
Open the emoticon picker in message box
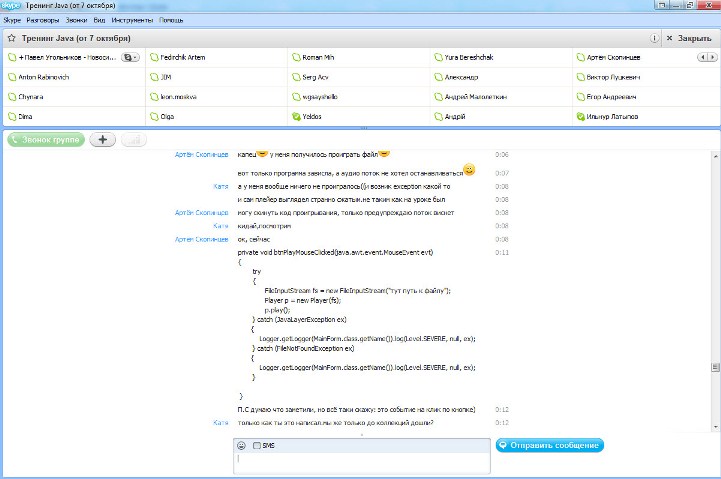tap(242, 445)
